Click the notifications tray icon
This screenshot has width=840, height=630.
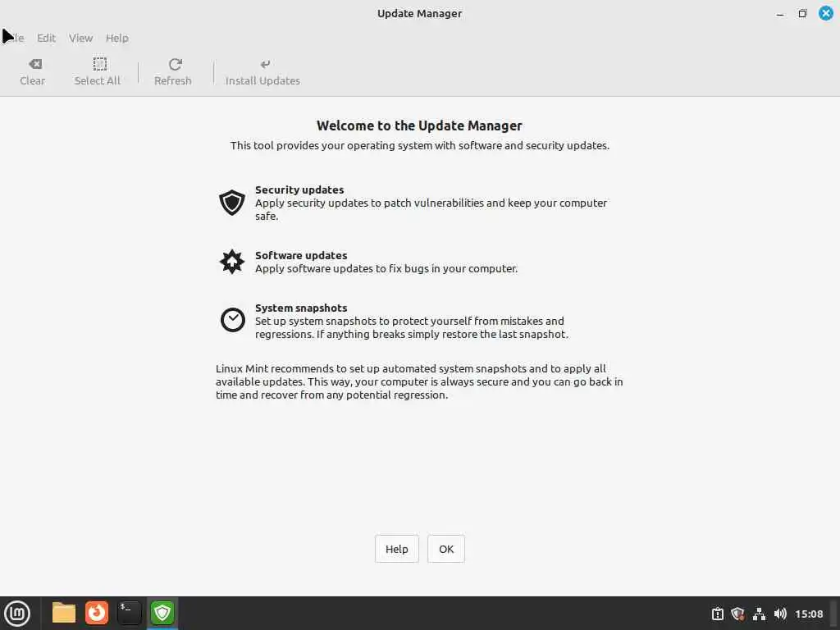pyautogui.click(x=717, y=614)
